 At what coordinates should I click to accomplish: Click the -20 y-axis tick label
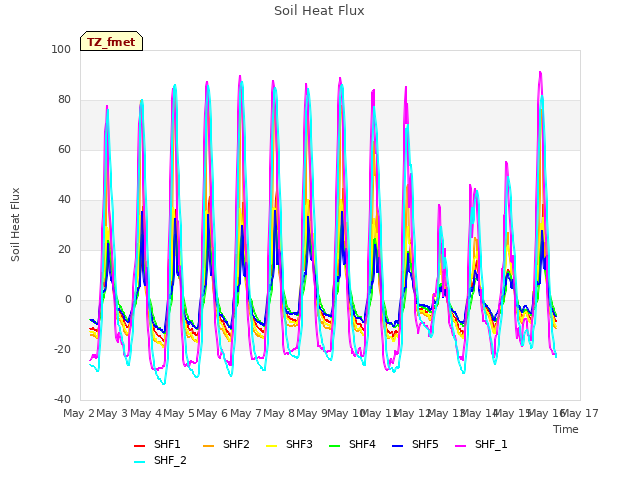point(62,349)
